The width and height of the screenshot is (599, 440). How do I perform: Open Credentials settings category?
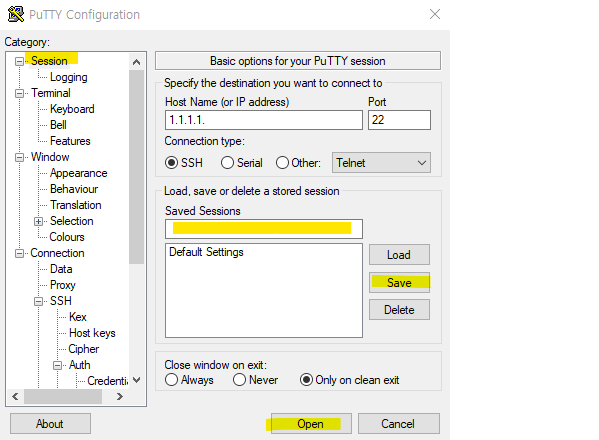[x=108, y=381]
